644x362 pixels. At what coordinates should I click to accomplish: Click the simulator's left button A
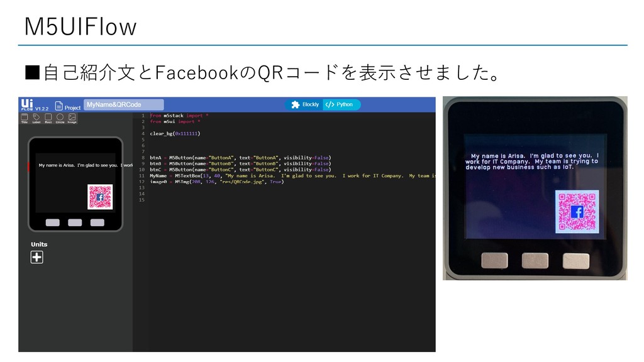click(x=53, y=222)
